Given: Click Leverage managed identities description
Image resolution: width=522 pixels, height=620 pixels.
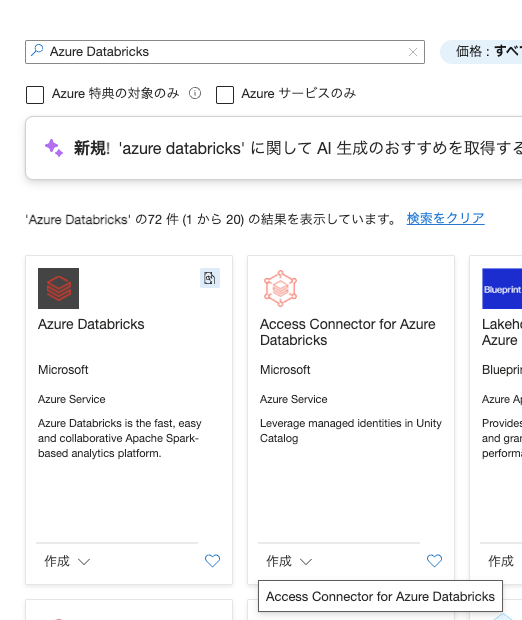Looking at the screenshot, I should pyautogui.click(x=351, y=431).
